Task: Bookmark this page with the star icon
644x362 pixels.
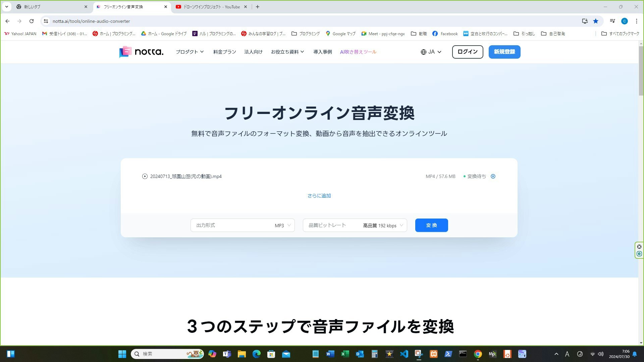Action: [596, 21]
